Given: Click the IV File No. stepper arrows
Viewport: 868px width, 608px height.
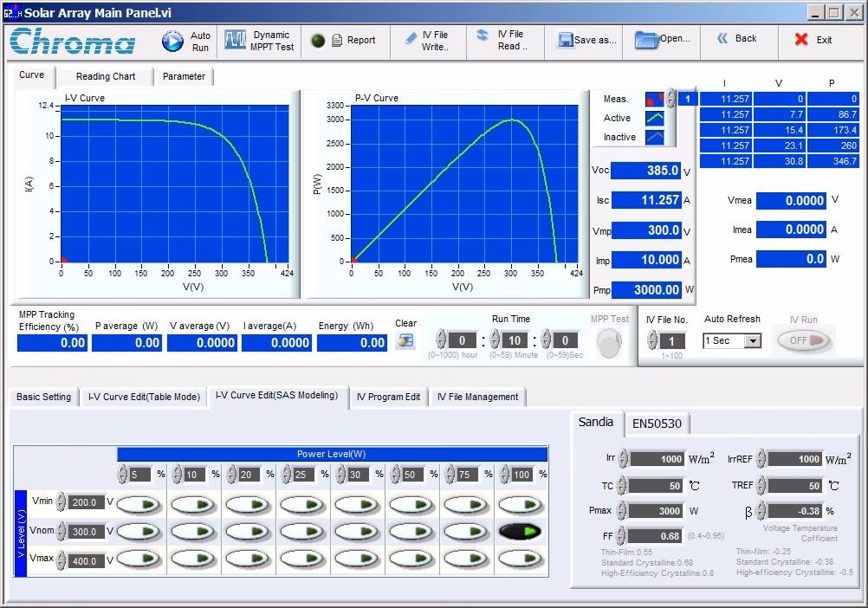Looking at the screenshot, I should pos(652,341).
